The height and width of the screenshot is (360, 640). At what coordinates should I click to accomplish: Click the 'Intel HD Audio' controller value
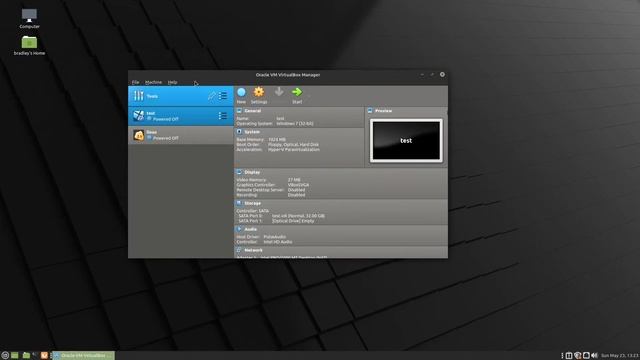[278, 242]
